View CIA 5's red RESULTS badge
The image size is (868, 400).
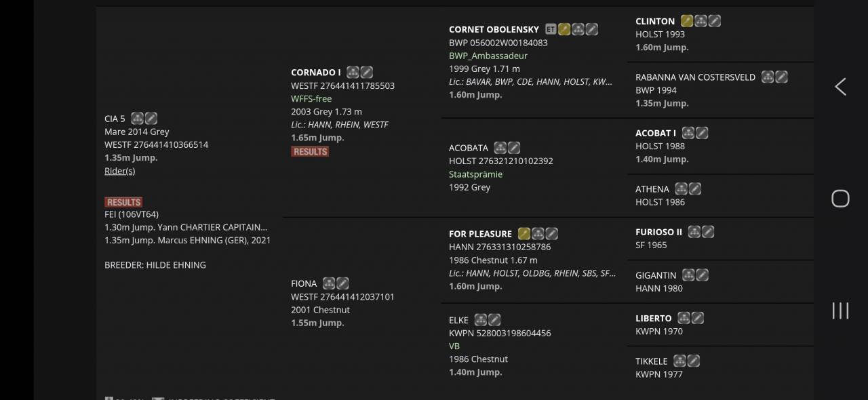pos(123,202)
